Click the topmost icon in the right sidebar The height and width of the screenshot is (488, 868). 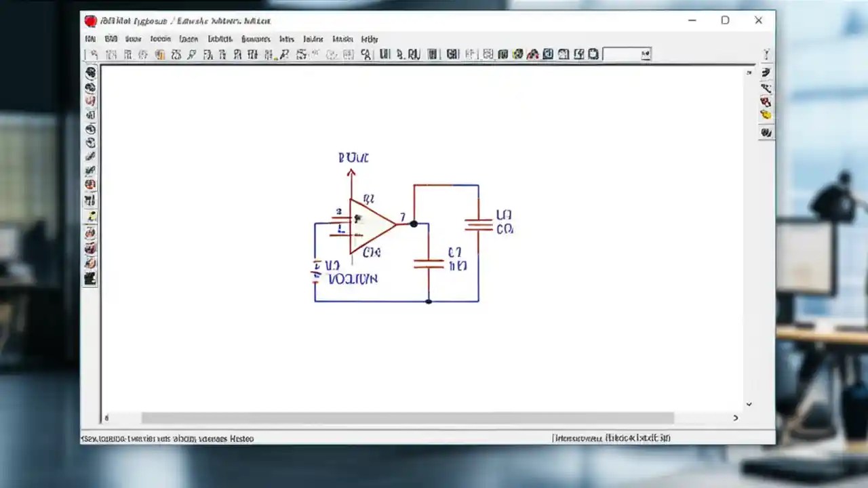[766, 54]
